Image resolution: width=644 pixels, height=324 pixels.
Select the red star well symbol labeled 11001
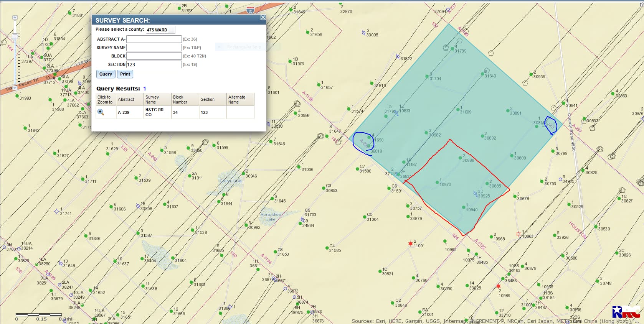click(410, 243)
